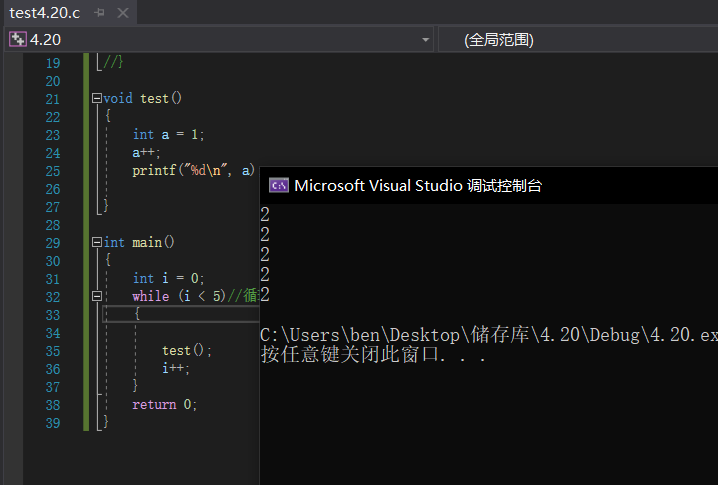Close the test4.20.c tab

(123, 13)
